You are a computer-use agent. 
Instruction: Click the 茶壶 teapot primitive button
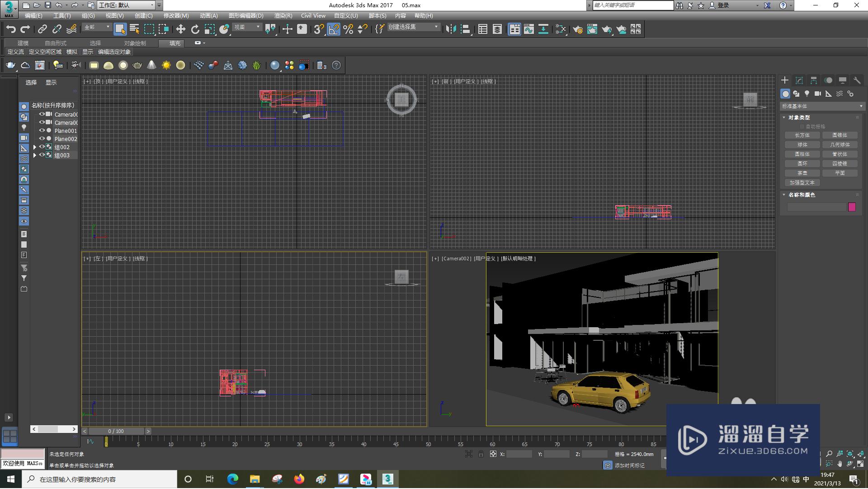(802, 173)
